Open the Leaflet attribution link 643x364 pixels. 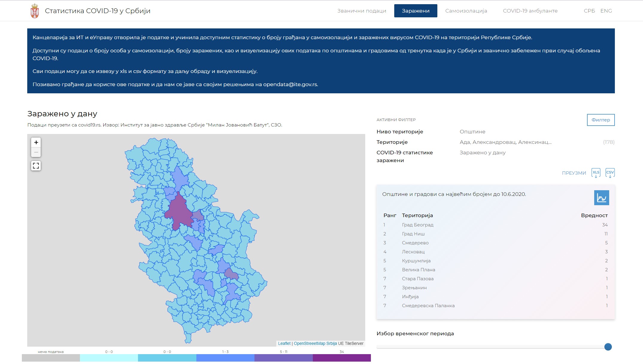(284, 343)
